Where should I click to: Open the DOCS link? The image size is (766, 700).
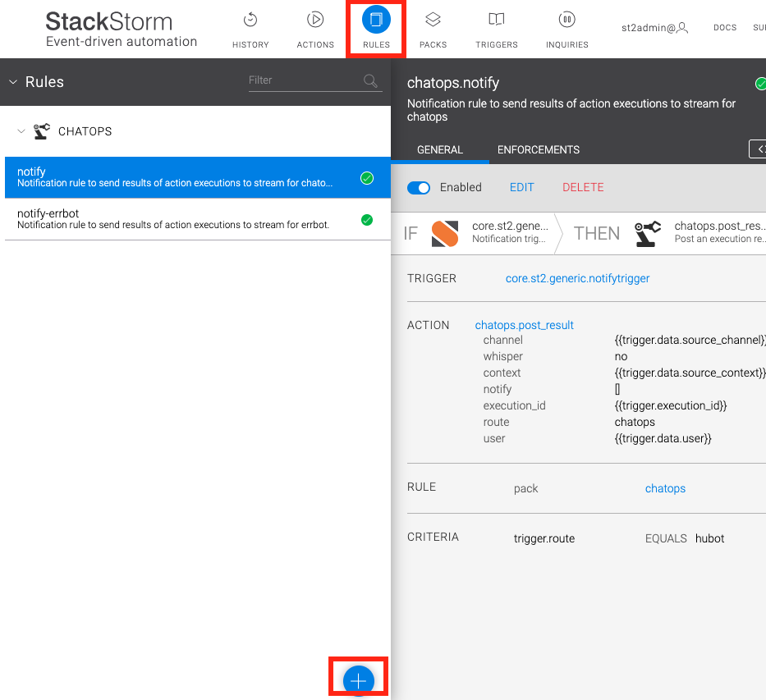(x=725, y=28)
